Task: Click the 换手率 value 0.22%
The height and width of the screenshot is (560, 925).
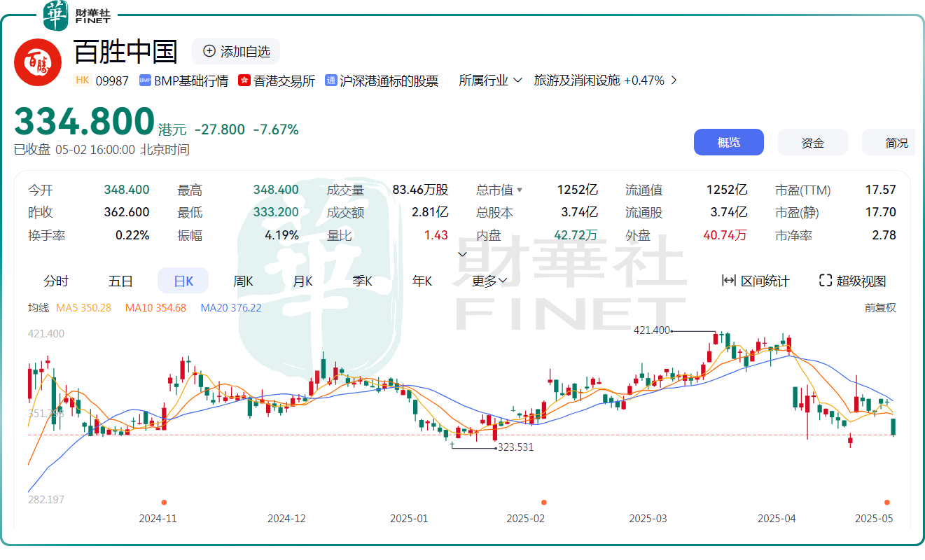Action: click(x=132, y=235)
